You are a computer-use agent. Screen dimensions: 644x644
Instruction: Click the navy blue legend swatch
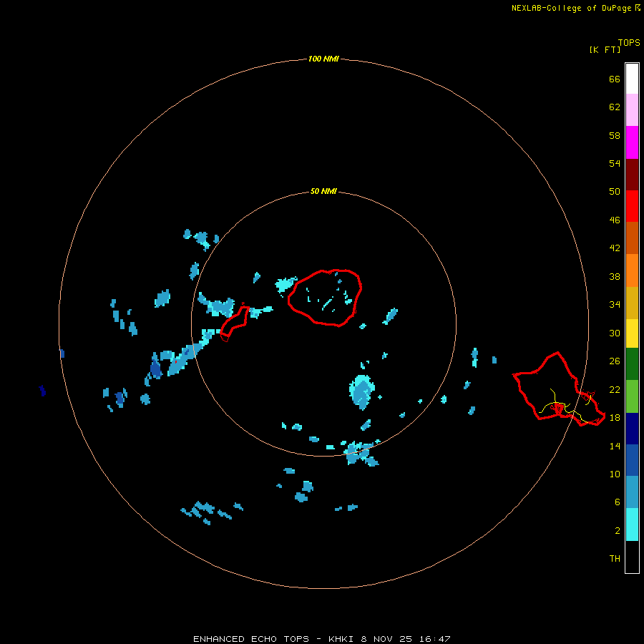(632, 429)
